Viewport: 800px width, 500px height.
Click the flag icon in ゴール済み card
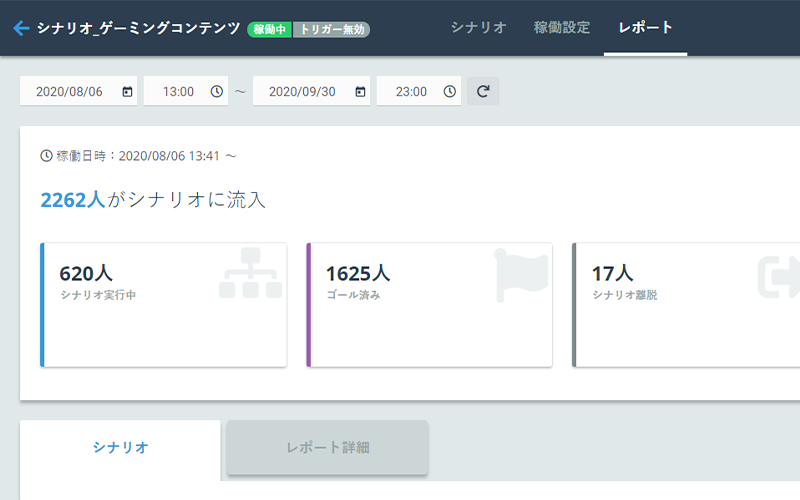522,275
